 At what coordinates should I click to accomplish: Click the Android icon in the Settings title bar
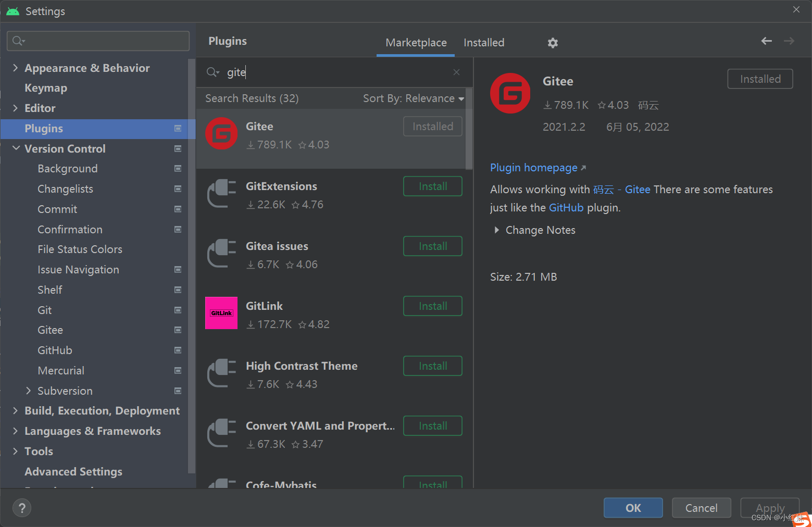pyautogui.click(x=13, y=11)
